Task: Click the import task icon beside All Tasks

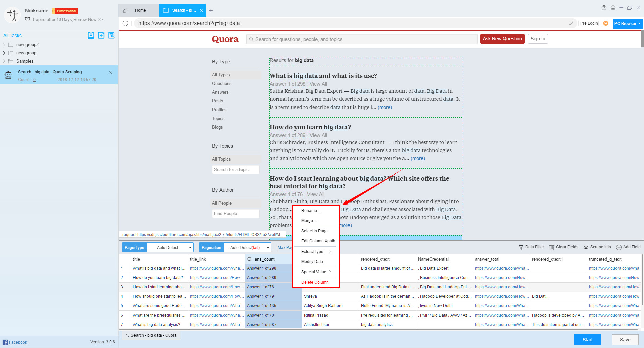Action: coord(91,36)
